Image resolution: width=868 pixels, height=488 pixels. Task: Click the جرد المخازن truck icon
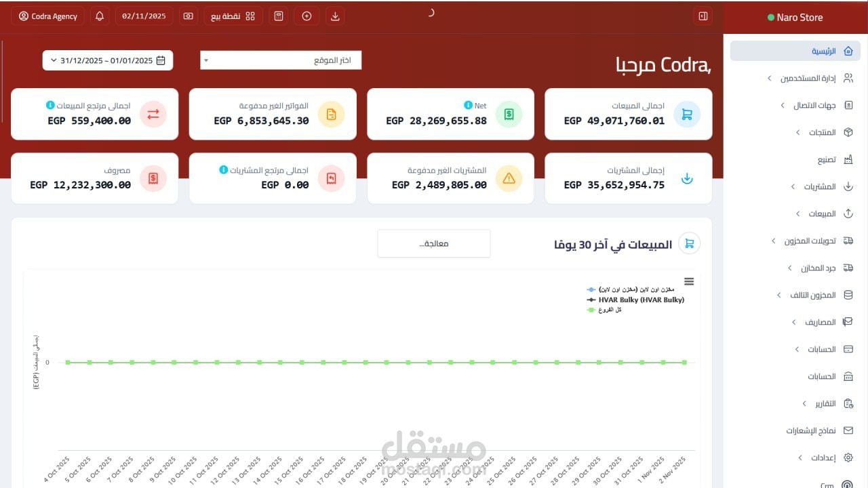coord(848,268)
